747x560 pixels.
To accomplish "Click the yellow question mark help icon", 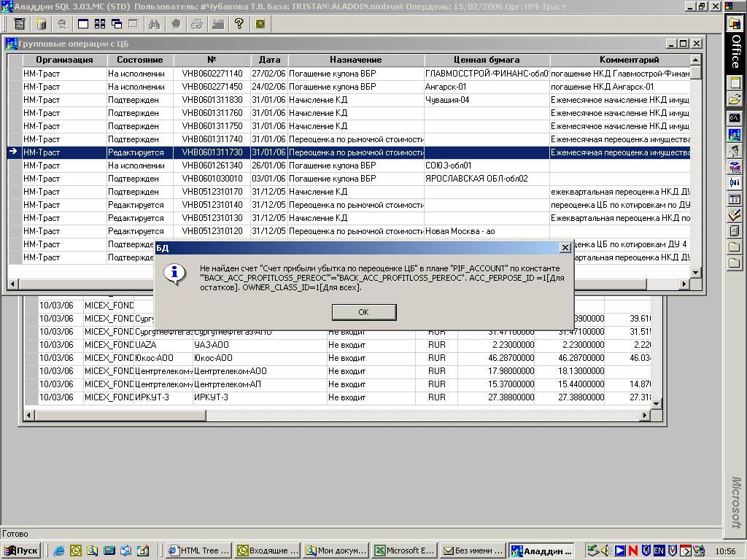I will click(x=239, y=24).
